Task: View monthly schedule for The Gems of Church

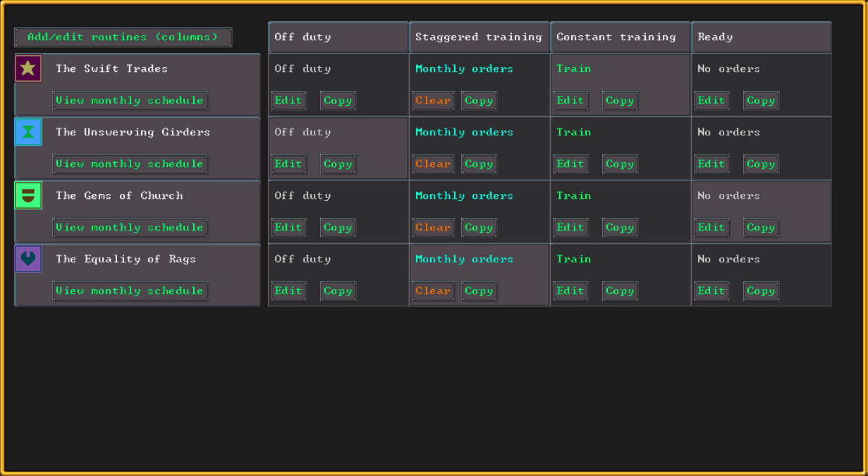Action: pyautogui.click(x=130, y=228)
